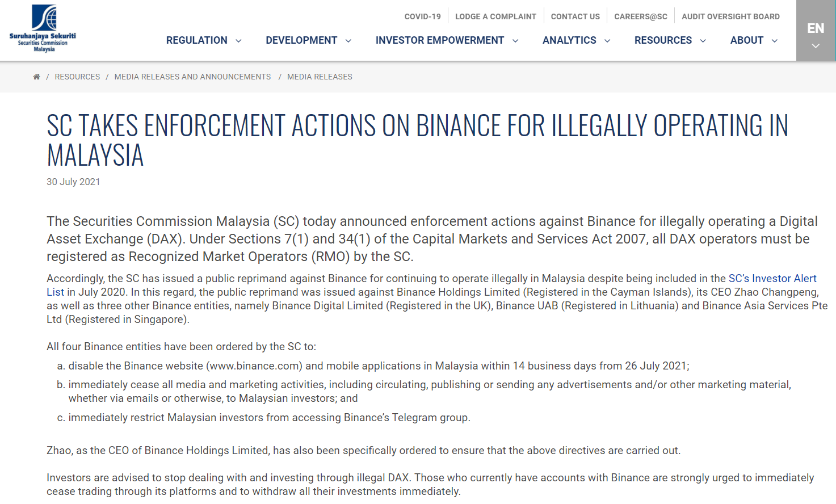Click the article headline about Binance
The image size is (836, 504).
click(417, 140)
